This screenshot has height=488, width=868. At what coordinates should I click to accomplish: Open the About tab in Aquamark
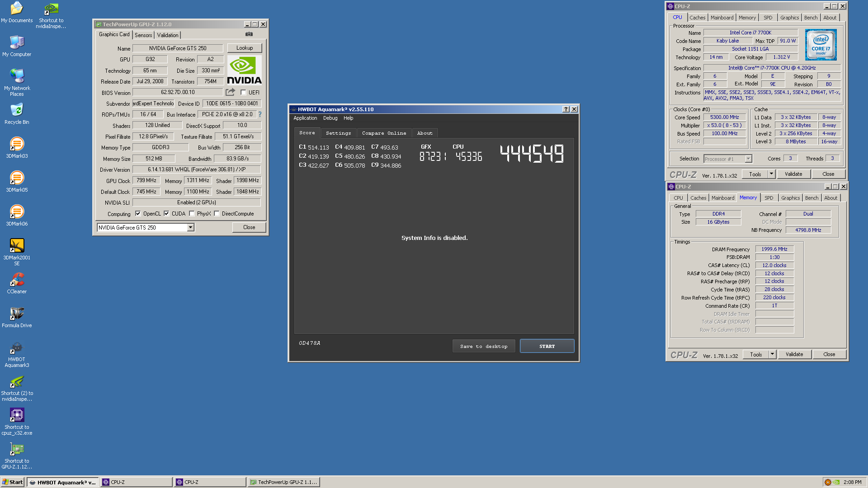click(425, 133)
